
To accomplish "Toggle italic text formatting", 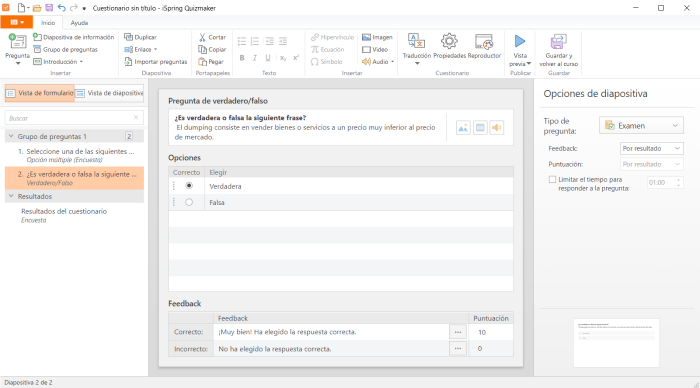I will [254, 58].
